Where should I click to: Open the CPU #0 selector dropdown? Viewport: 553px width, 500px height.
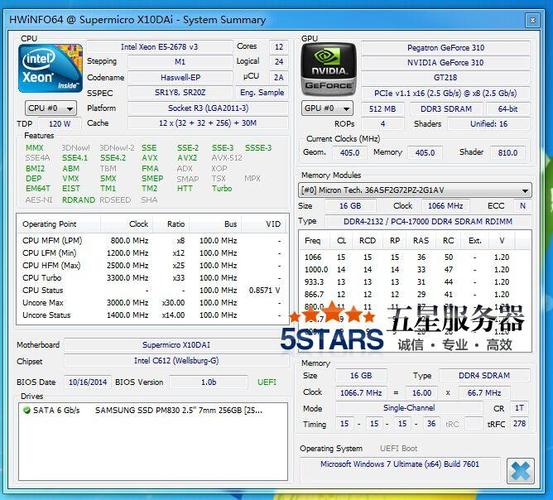click(51, 108)
